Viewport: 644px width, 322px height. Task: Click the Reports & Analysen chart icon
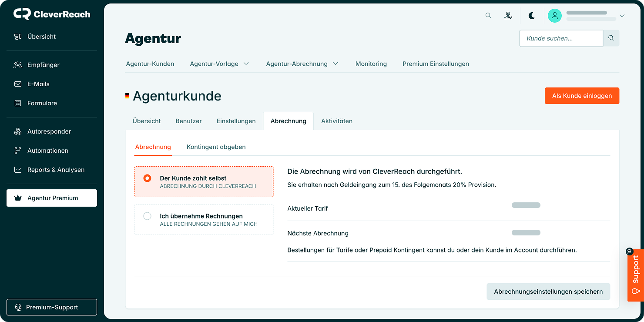[18, 170]
